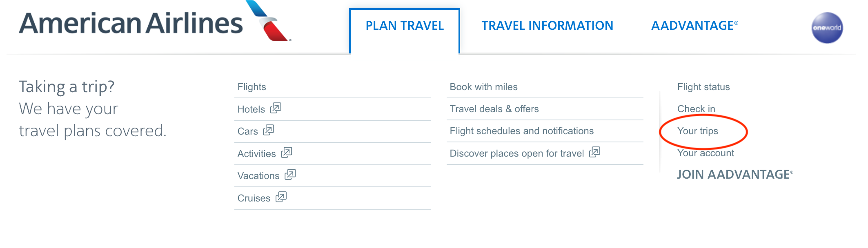The width and height of the screenshot is (868, 248).
Task: Go to Flights
Action: coord(251,87)
